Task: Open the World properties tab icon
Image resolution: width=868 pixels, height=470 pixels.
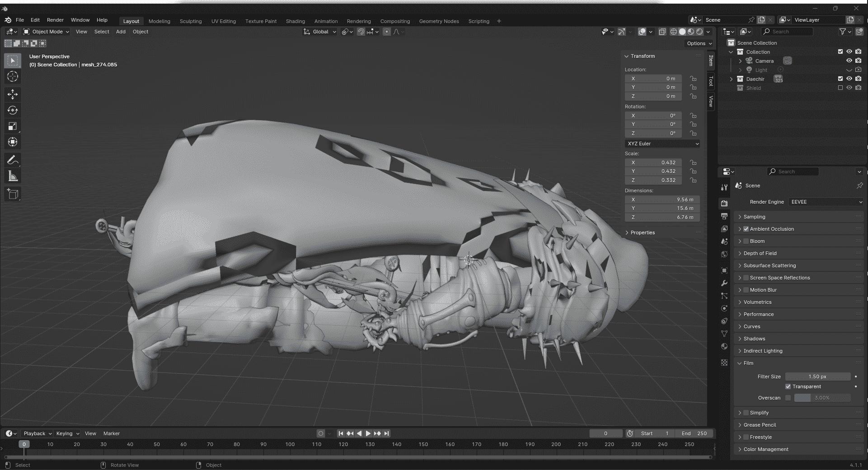Action: point(724,254)
